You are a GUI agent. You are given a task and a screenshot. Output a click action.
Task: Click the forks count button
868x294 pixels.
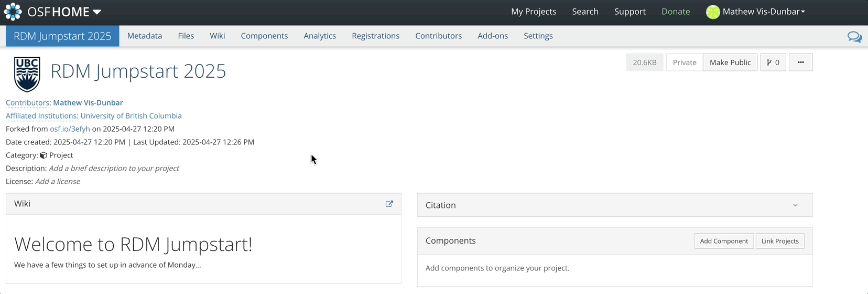[773, 62]
